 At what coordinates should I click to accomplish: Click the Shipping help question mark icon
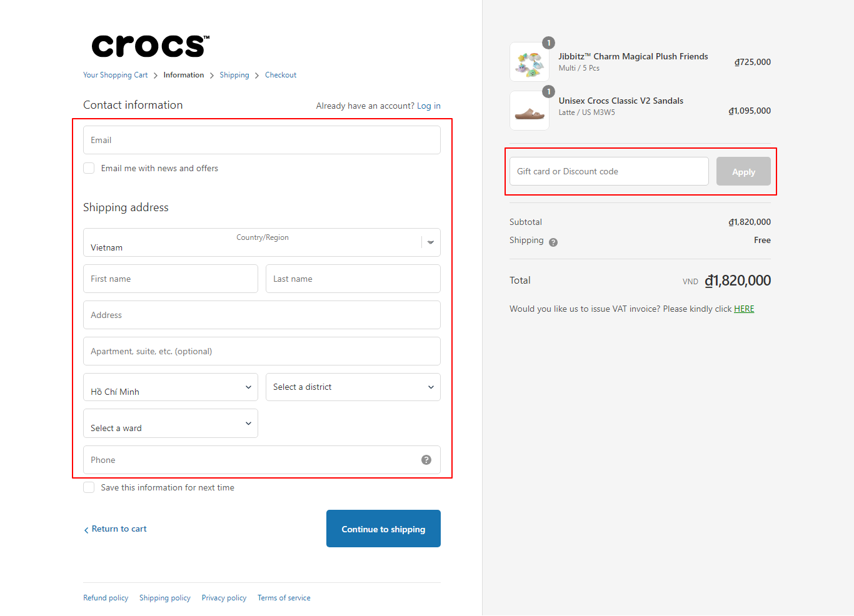coord(553,242)
